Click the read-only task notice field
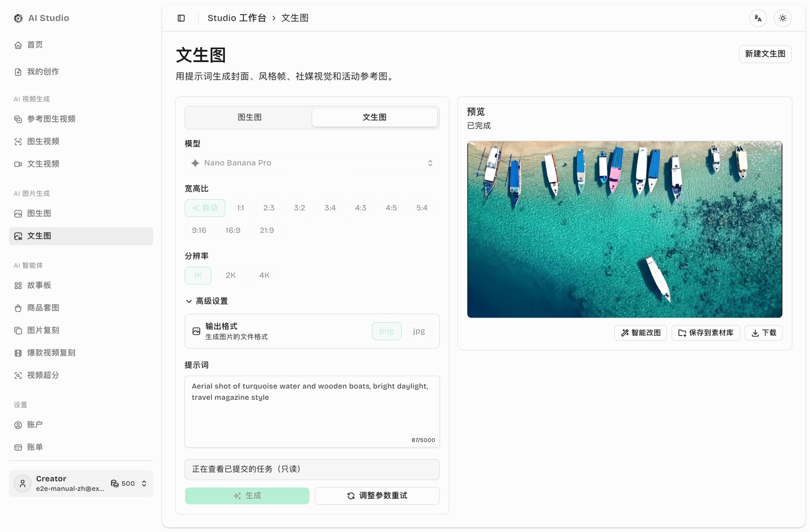Viewport: 810px width, 532px height. (312, 469)
